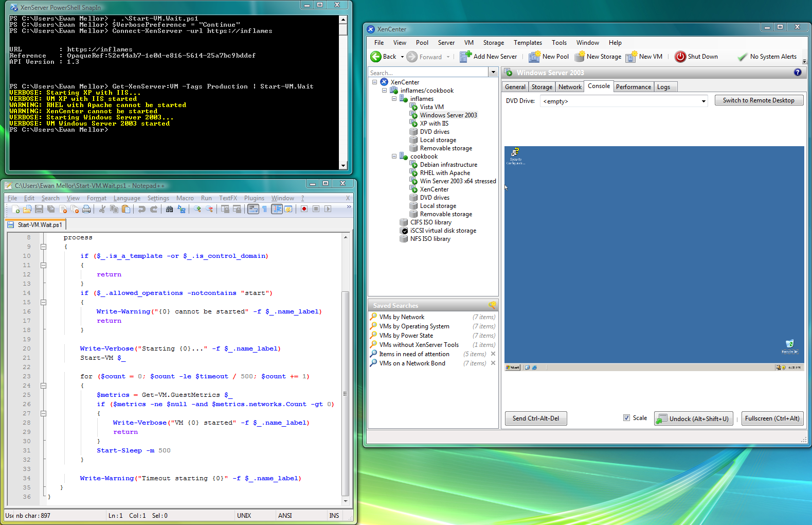Toggle the Scale checkbox in the console
Screen dimensions: 812x525
click(626, 418)
